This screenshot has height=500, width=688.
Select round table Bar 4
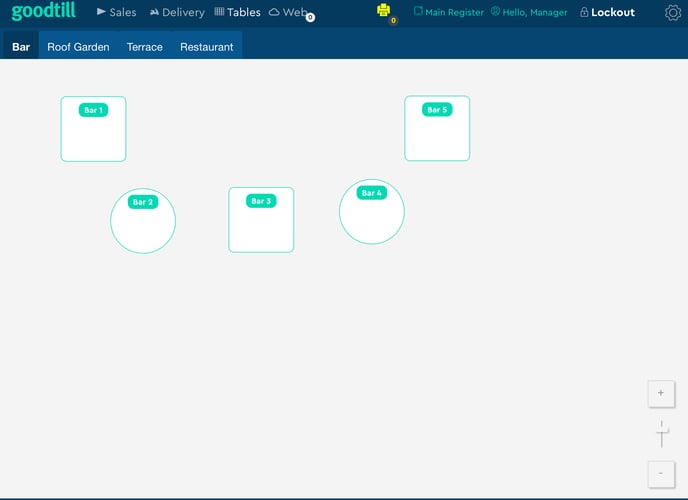point(372,212)
